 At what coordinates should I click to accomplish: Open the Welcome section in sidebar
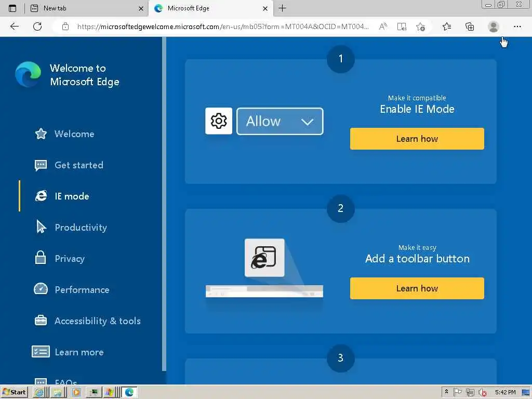click(x=64, y=134)
